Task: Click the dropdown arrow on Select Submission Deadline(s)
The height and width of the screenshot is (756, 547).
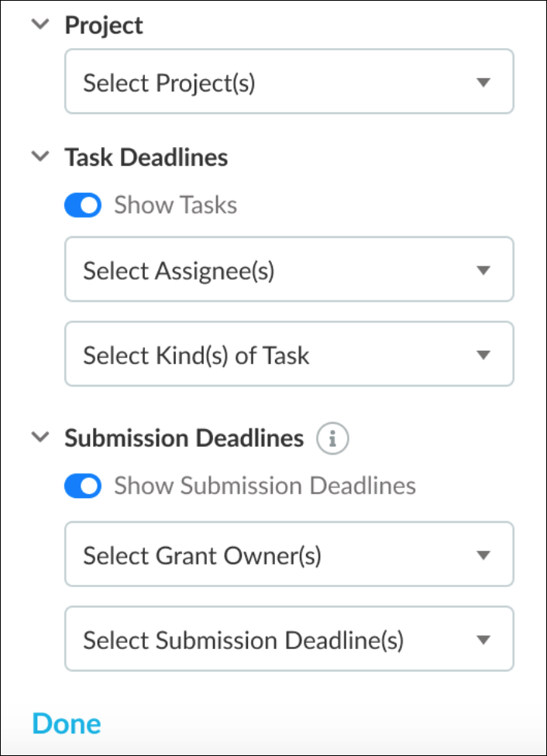Action: pyautogui.click(x=483, y=639)
